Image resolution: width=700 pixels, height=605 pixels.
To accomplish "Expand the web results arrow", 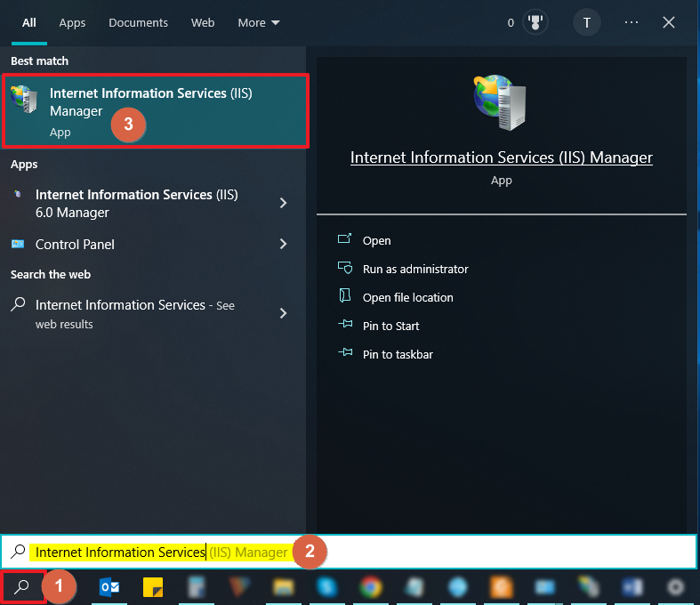I will click(283, 313).
